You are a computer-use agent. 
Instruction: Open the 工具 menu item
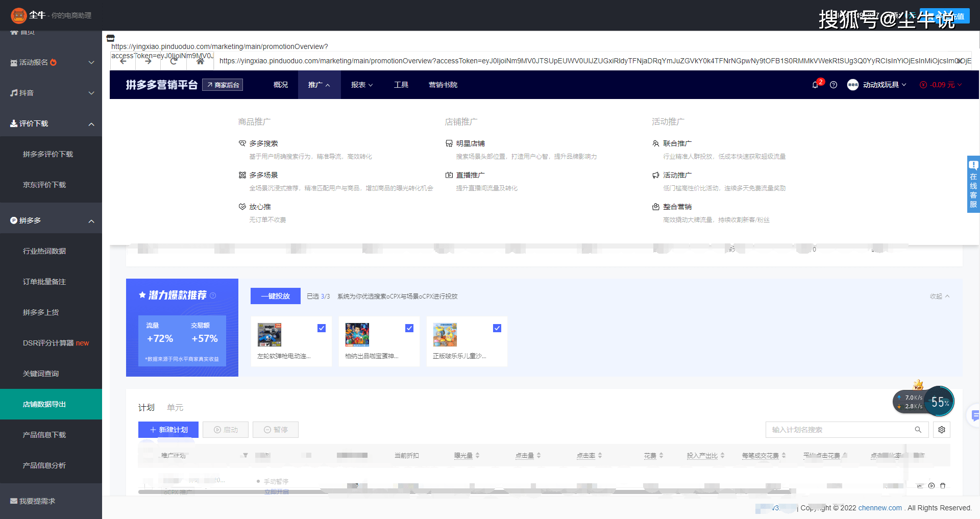[401, 85]
